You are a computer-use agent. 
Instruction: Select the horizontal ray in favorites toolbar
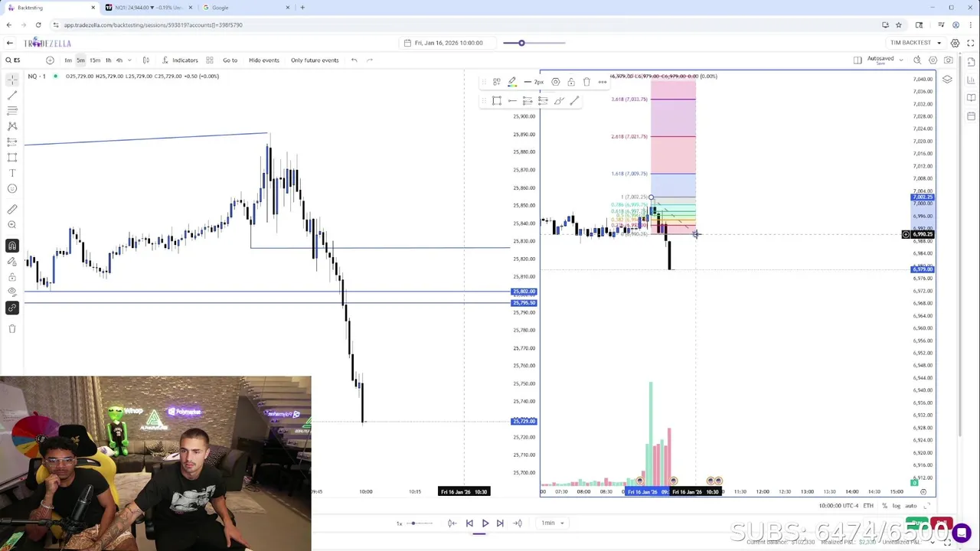[x=512, y=101]
